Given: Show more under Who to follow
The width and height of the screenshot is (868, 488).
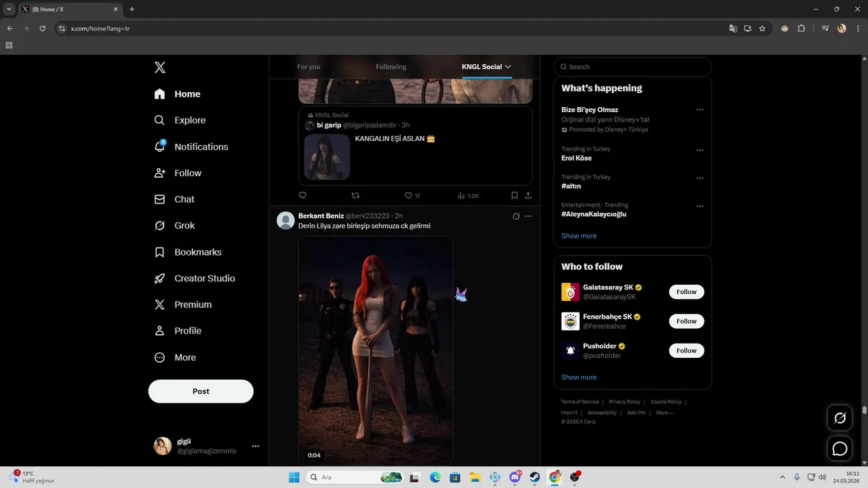Looking at the screenshot, I should 579,377.
